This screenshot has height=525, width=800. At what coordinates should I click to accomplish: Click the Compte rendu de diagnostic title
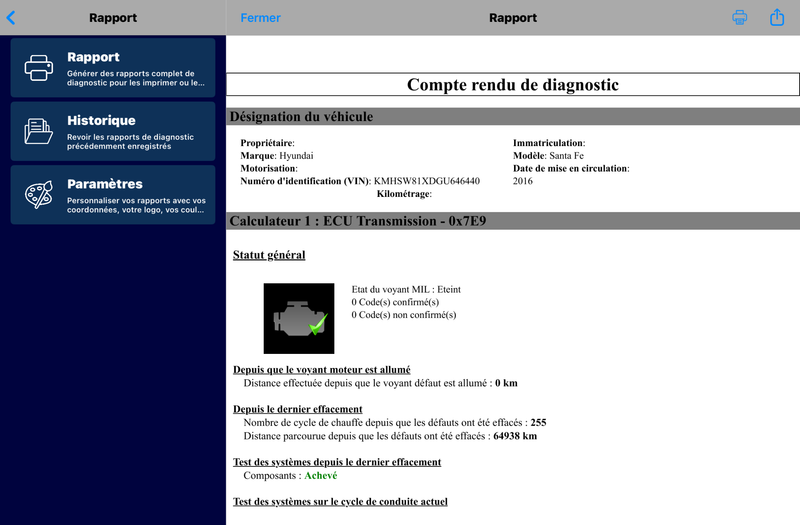(513, 85)
